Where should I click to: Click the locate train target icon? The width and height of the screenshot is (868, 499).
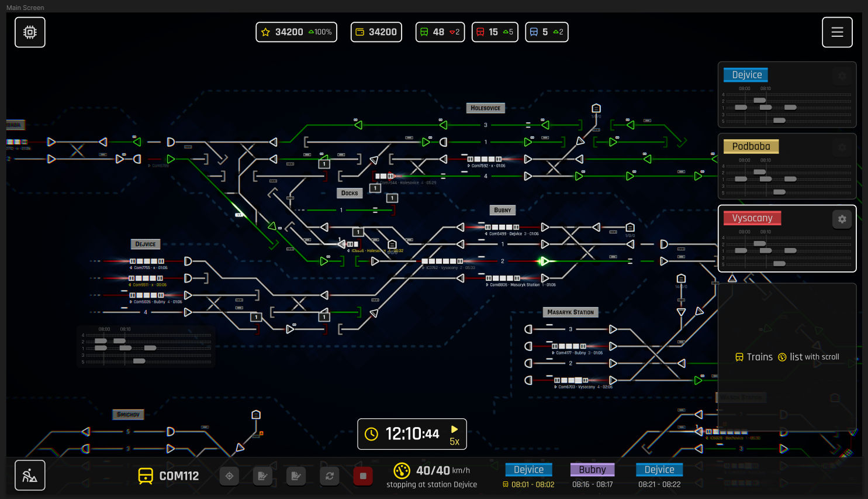pyautogui.click(x=229, y=476)
